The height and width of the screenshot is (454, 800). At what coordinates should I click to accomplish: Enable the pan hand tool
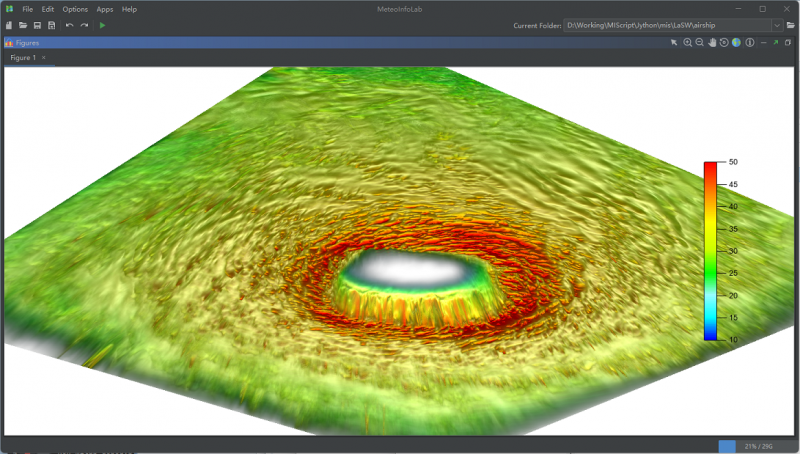(712, 43)
